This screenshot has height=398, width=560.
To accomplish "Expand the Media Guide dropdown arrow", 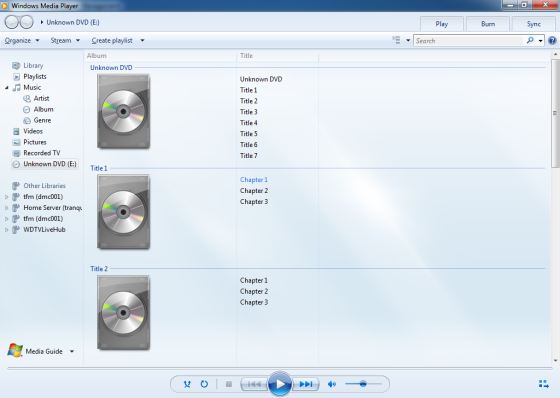I will click(72, 352).
